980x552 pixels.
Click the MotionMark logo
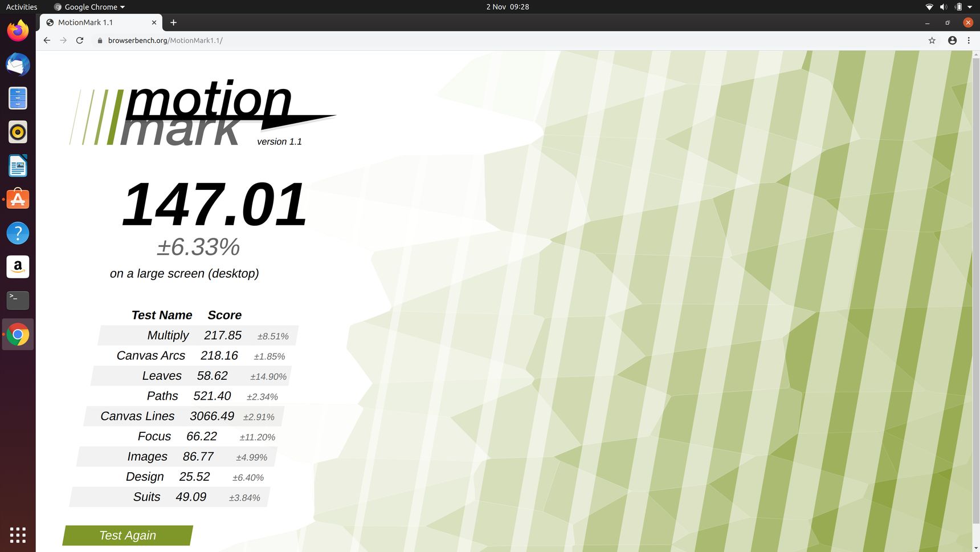click(x=203, y=113)
